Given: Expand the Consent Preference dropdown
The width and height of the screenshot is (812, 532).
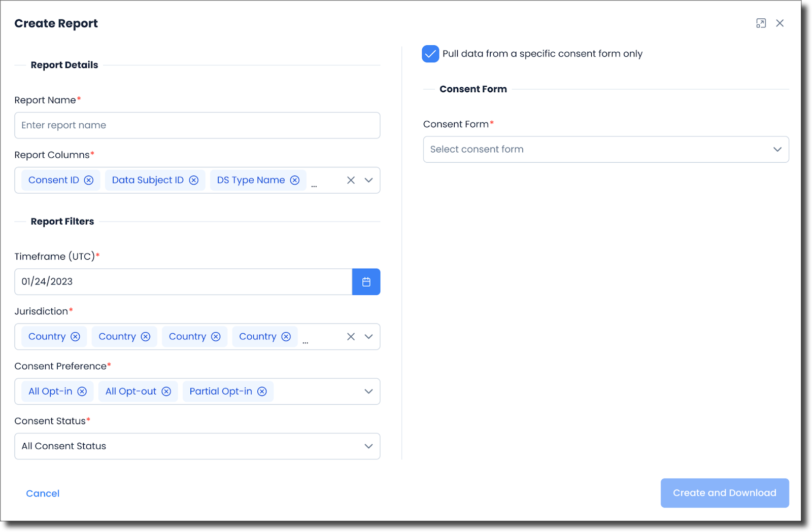Looking at the screenshot, I should (368, 391).
